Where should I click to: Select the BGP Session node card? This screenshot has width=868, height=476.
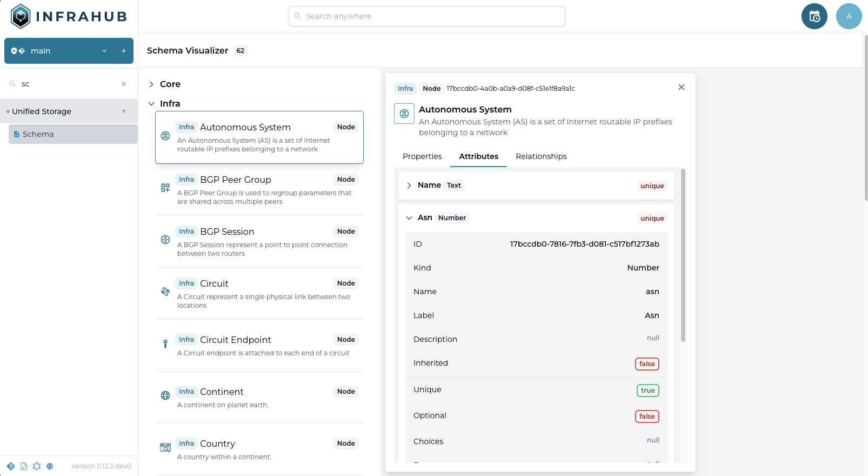pyautogui.click(x=259, y=241)
